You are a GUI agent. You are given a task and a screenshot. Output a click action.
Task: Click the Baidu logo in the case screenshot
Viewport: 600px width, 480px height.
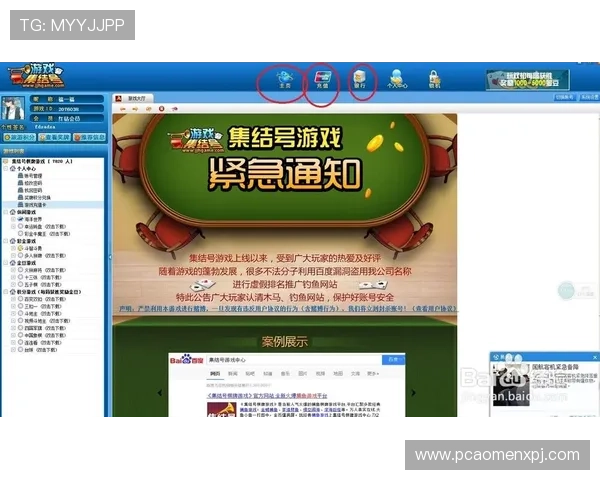(186, 360)
